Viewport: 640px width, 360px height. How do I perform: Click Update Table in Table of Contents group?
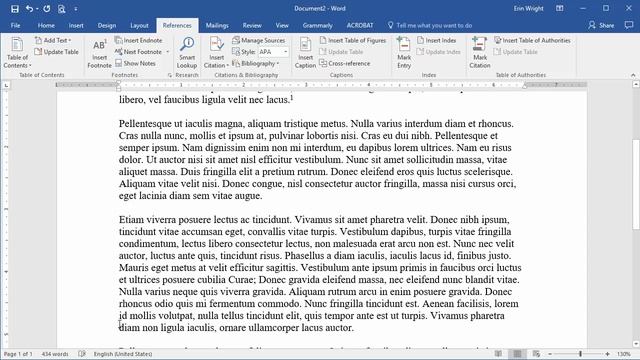pyautogui.click(x=56, y=52)
